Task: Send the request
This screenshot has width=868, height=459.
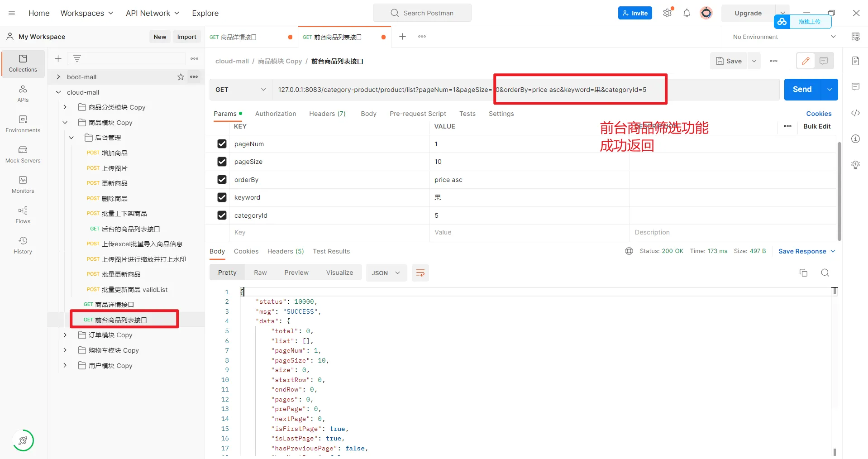Action: point(802,90)
